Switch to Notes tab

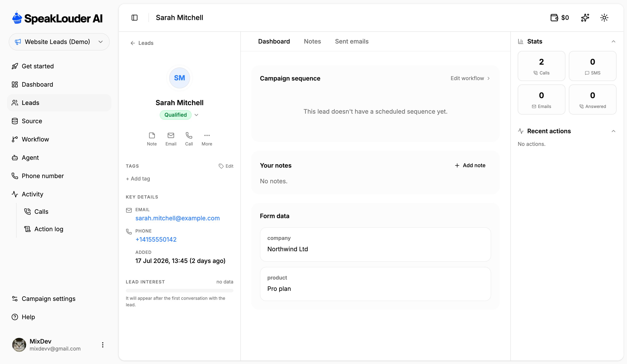(312, 41)
